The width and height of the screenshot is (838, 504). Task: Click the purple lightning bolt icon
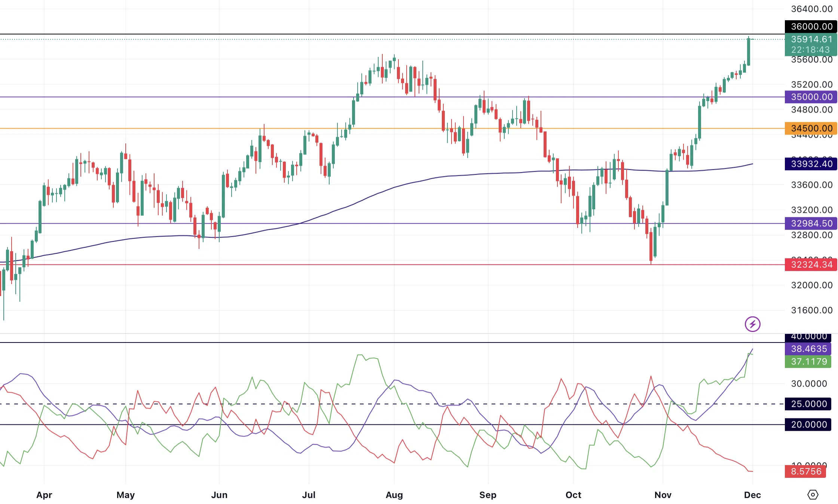tap(752, 324)
